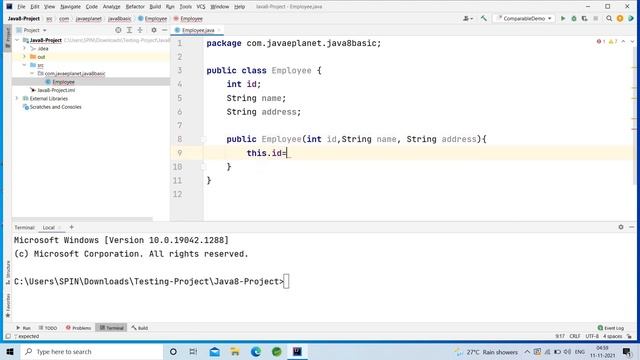The image size is (640, 360).
Task: Open Project panel gear options
Action: tap(154, 30)
